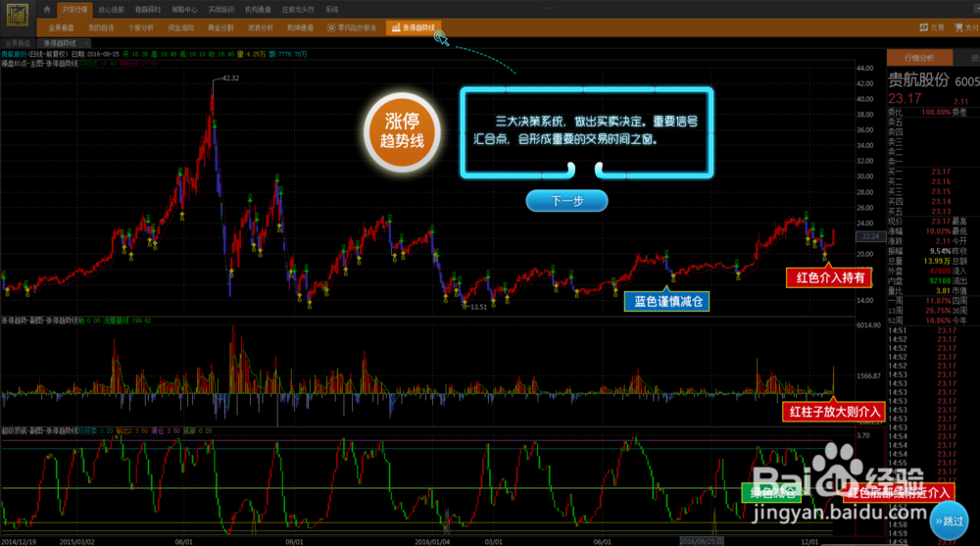Screen dimensions: 980x546
Task: Click the 支付 shopping cart icon
Action: click(958, 27)
